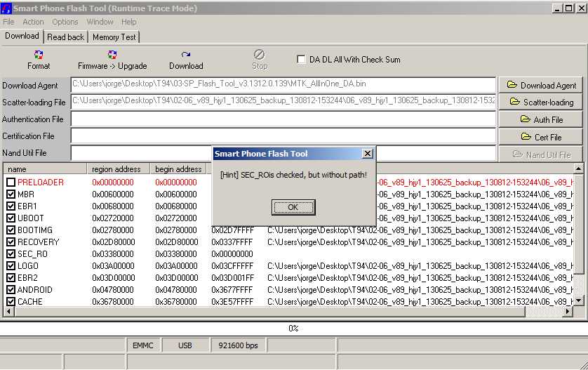Click the PRELOADER region address 0x00000000

point(113,183)
